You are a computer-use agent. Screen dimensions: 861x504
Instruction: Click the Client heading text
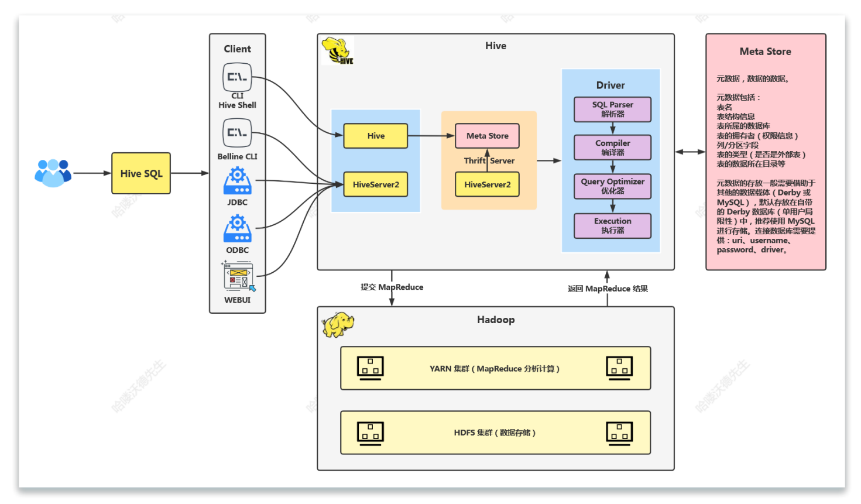click(x=237, y=49)
